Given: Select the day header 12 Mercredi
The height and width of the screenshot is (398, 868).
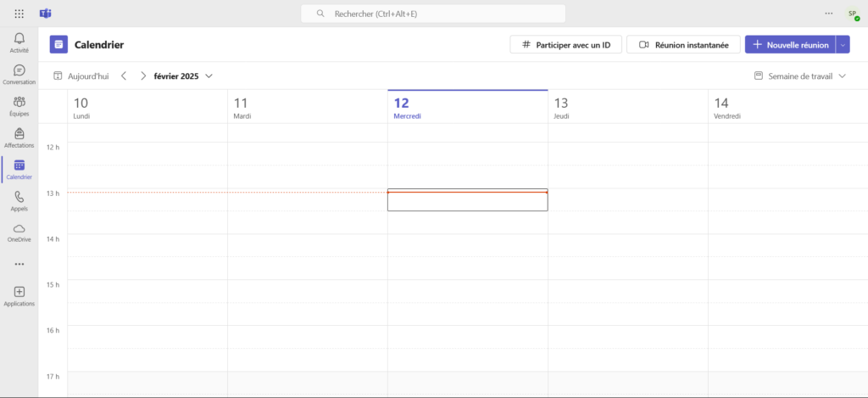Looking at the screenshot, I should tap(468, 108).
